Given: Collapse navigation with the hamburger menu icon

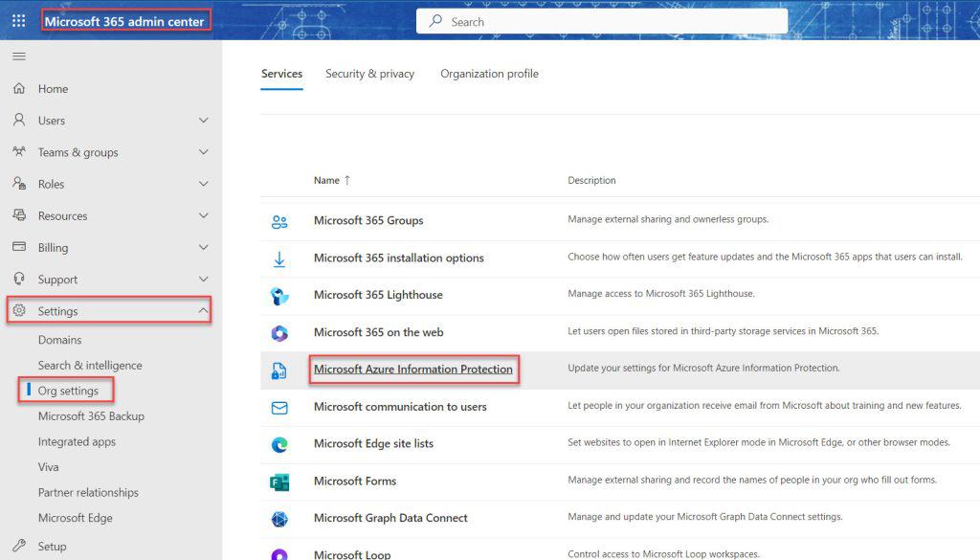Looking at the screenshot, I should click(19, 56).
